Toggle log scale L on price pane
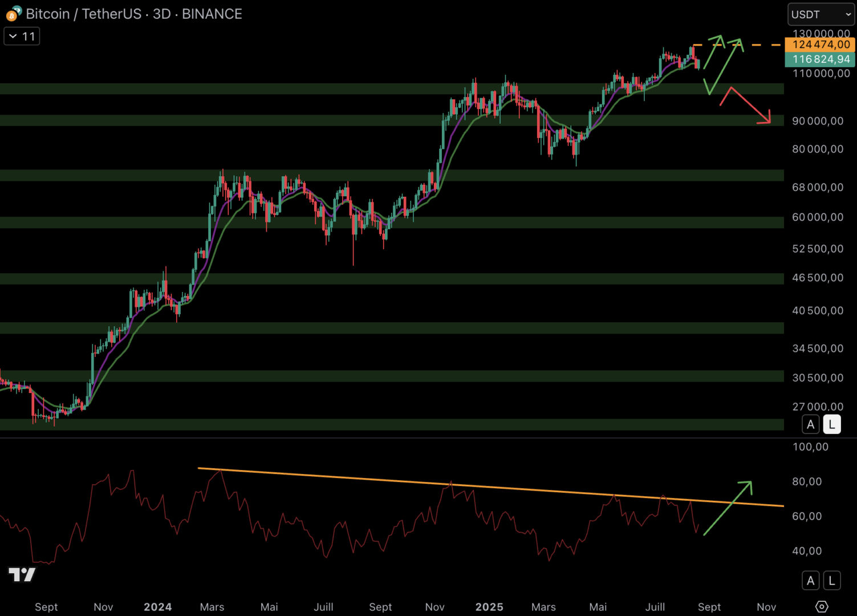Screen dimensions: 857x616 coord(831,424)
